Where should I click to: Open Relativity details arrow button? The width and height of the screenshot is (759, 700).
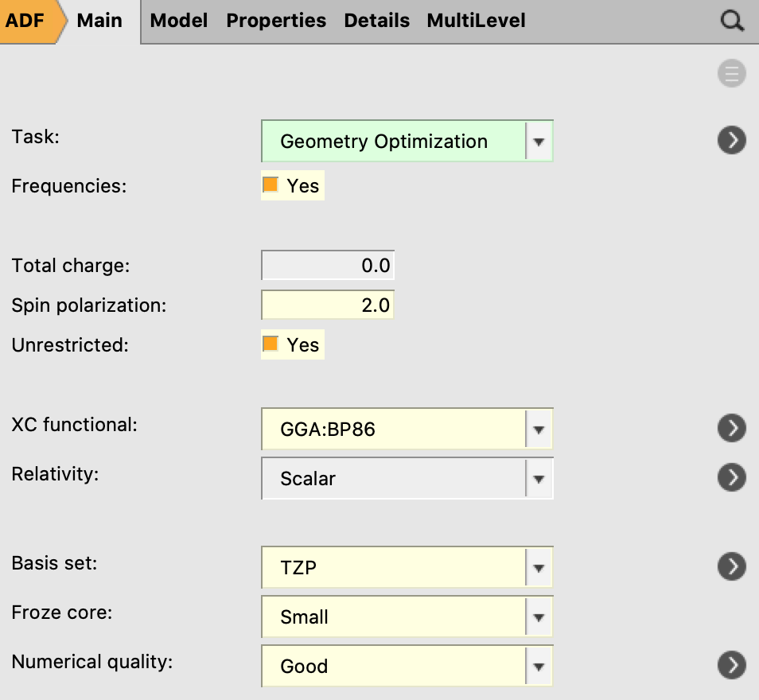731,477
